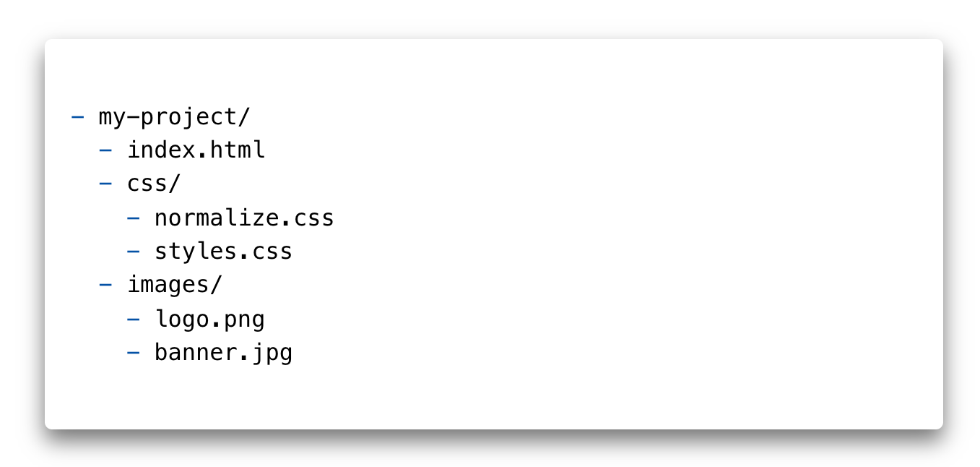Viewport: 980px width, 467px height.
Task: Click the dash bullet before banner.jpg
Action: (134, 353)
